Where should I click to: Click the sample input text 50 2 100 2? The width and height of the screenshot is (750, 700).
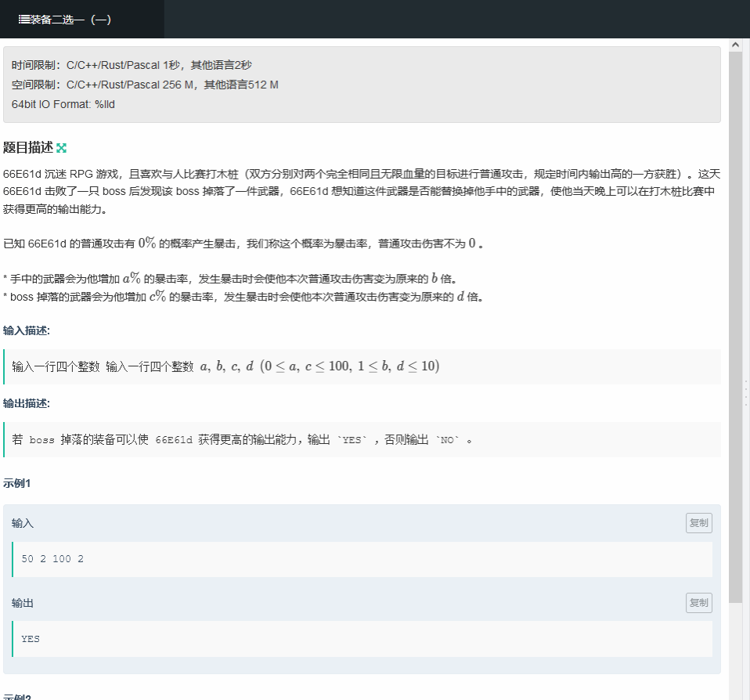coord(52,559)
